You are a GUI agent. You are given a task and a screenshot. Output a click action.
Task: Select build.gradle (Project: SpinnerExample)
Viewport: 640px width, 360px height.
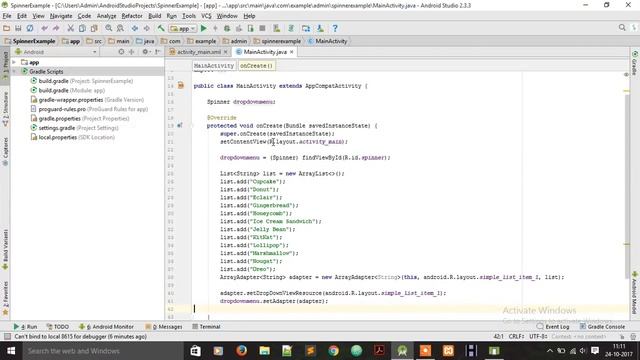pos(86,81)
